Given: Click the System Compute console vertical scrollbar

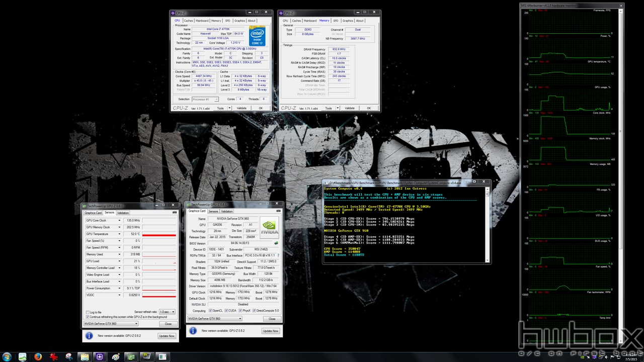Looking at the screenshot, I should click(x=487, y=224).
